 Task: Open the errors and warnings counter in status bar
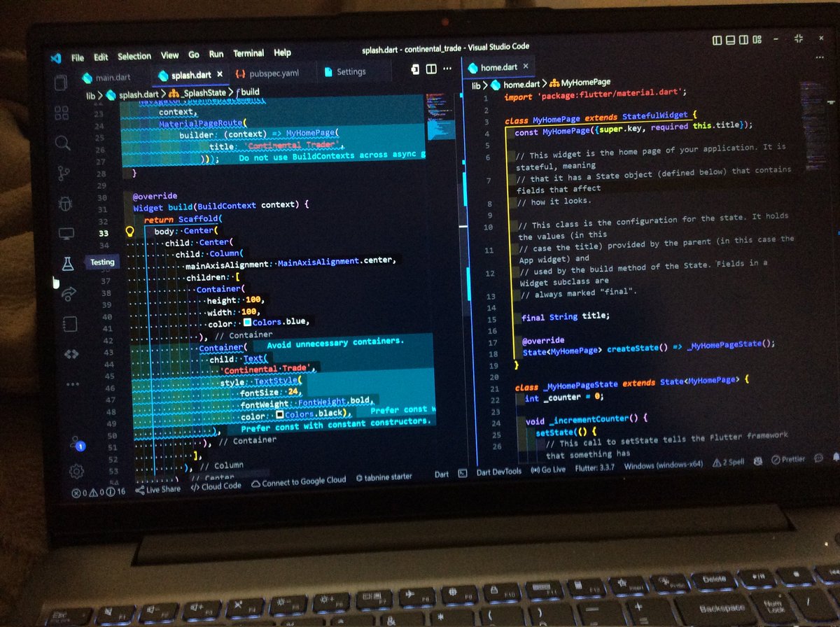[99, 492]
